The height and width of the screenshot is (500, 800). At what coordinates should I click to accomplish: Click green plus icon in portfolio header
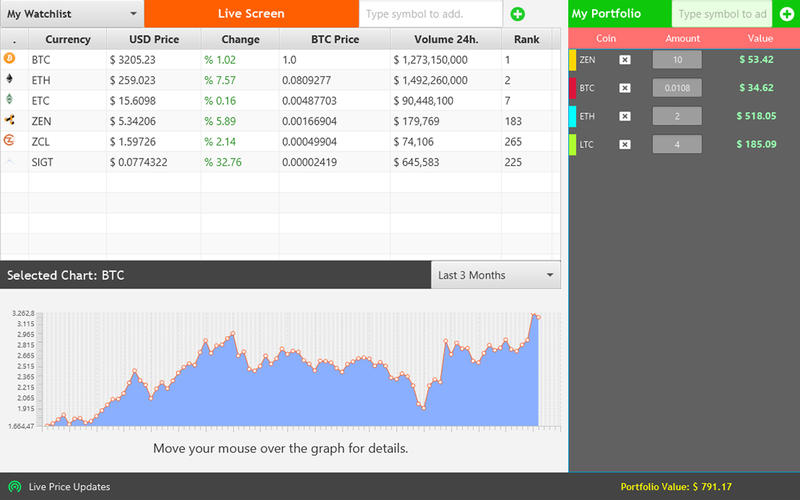coord(786,14)
